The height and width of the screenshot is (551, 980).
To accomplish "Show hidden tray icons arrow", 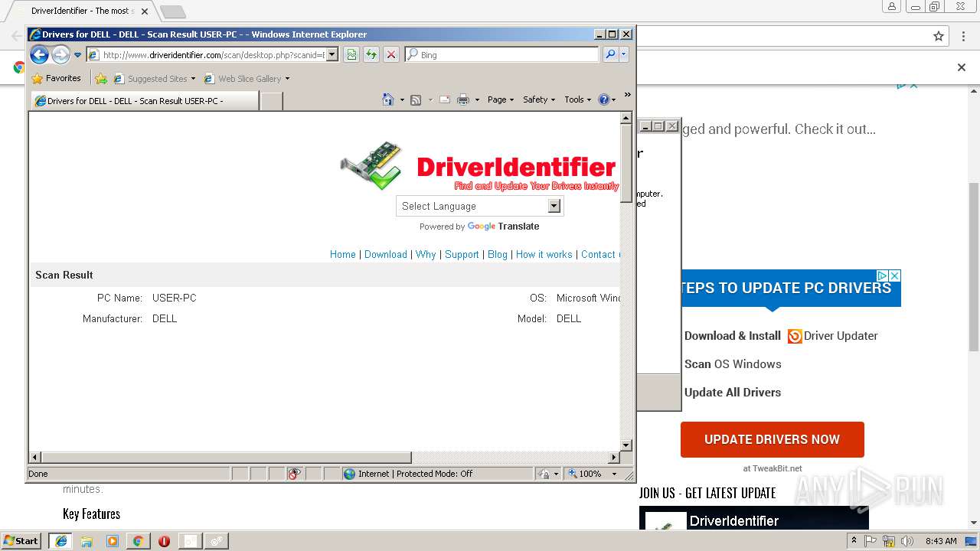I will coord(854,541).
